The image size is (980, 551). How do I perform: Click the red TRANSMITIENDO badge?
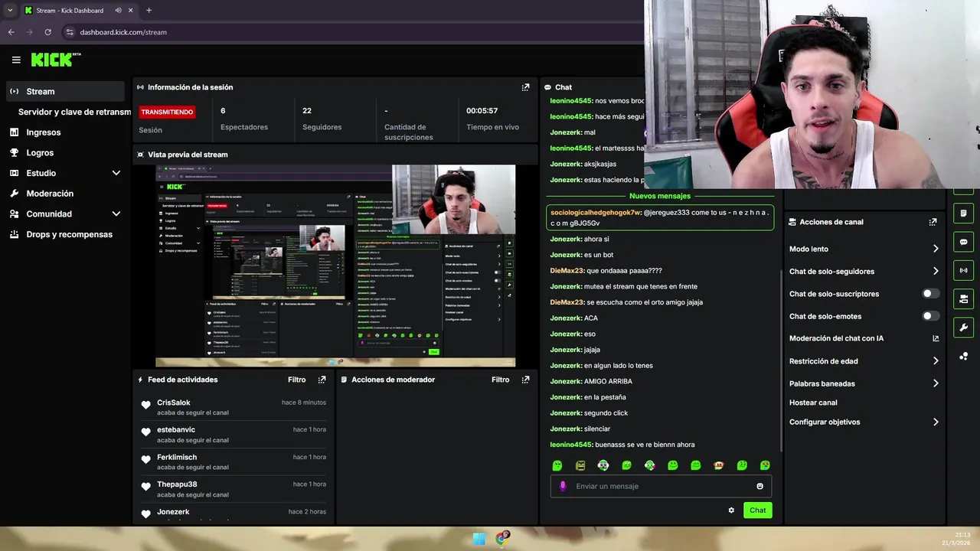[x=167, y=112]
